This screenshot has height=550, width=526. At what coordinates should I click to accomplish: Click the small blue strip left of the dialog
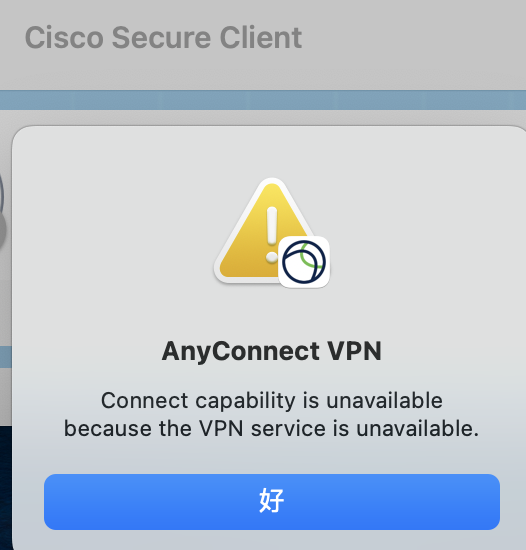click(6, 357)
